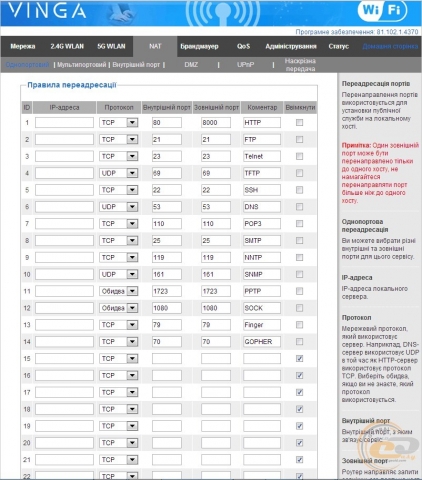Enable rule 3 Telnet checkbox
This screenshot has width=422, height=480.
(299, 156)
